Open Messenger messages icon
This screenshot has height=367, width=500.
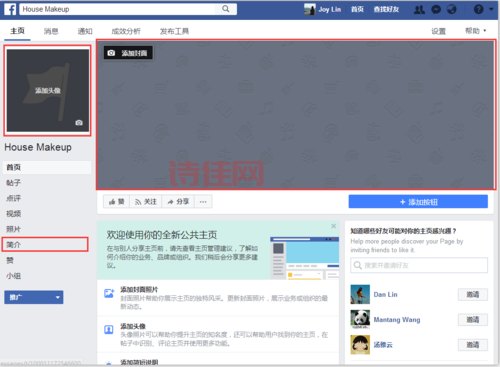pyautogui.click(x=436, y=9)
